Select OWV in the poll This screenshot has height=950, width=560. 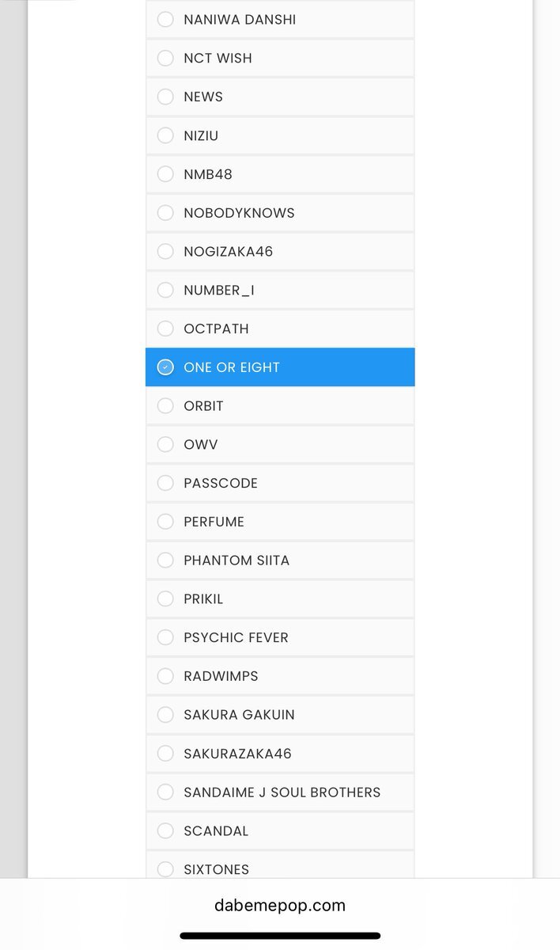point(280,444)
